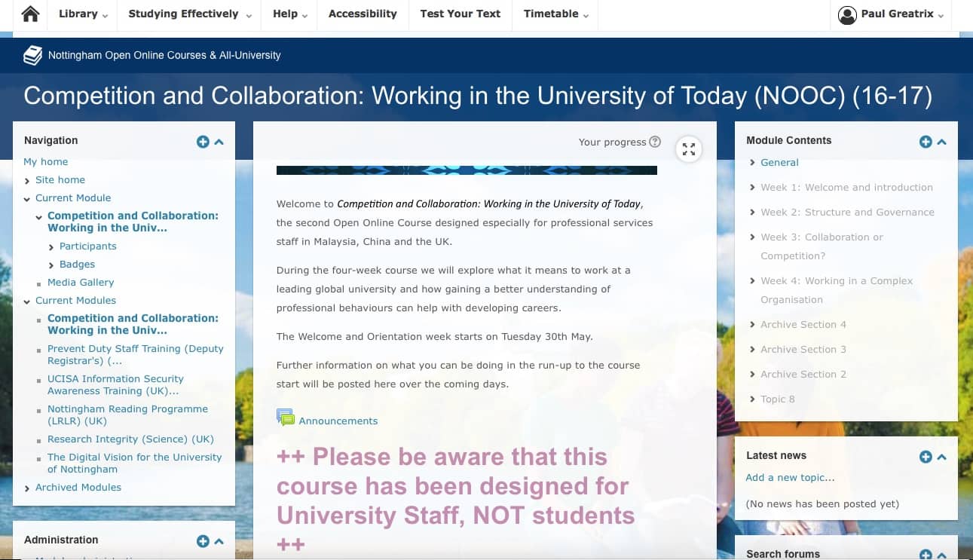
Task: Open the Library dropdown menu
Action: [83, 14]
